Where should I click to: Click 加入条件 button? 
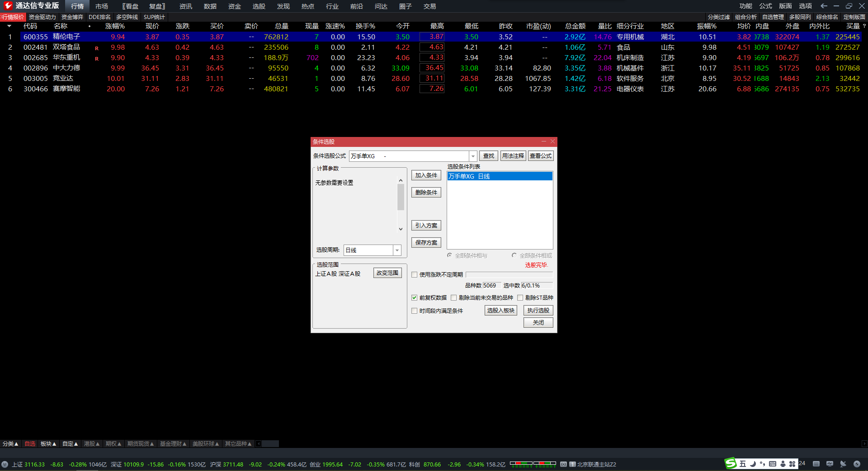pos(426,175)
